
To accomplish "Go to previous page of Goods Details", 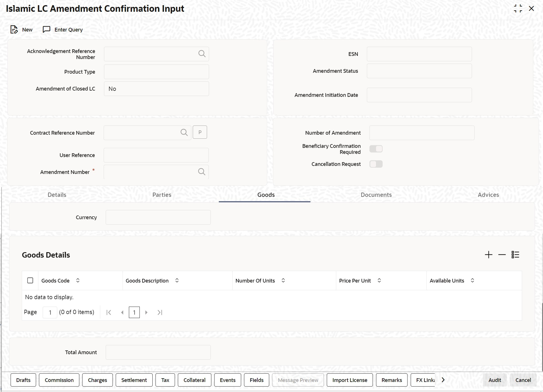I will click(x=122, y=312).
